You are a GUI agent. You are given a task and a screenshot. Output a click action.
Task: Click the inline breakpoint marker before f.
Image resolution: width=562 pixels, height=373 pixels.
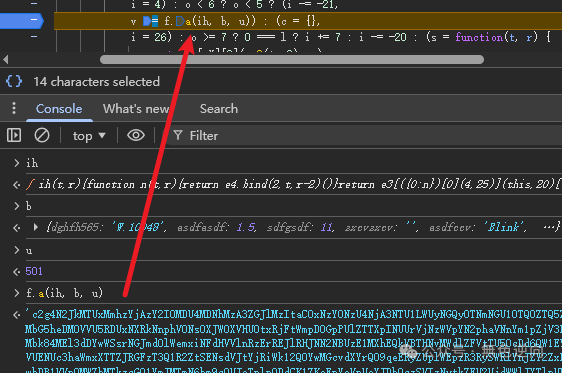click(151, 21)
